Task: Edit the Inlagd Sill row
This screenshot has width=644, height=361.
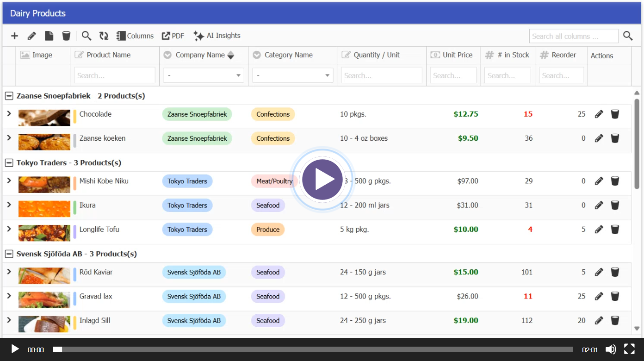Action: (x=599, y=320)
